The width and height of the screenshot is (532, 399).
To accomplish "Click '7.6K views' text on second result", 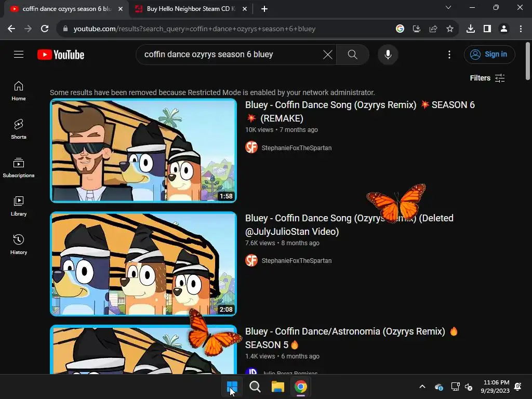I will click(x=260, y=243).
